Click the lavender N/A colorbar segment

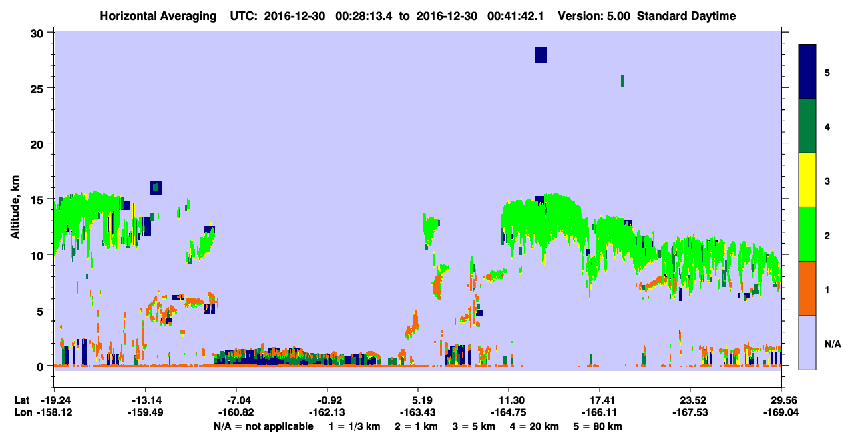(x=807, y=342)
